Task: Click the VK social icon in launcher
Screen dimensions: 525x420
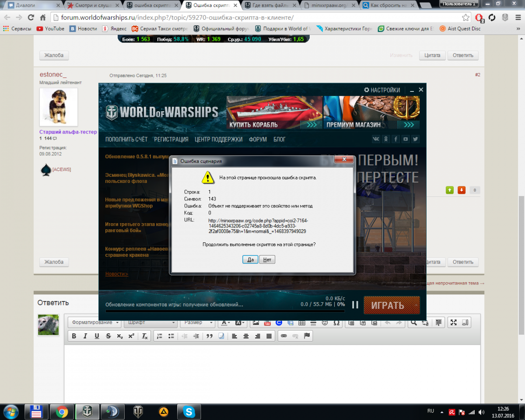Action: click(376, 139)
